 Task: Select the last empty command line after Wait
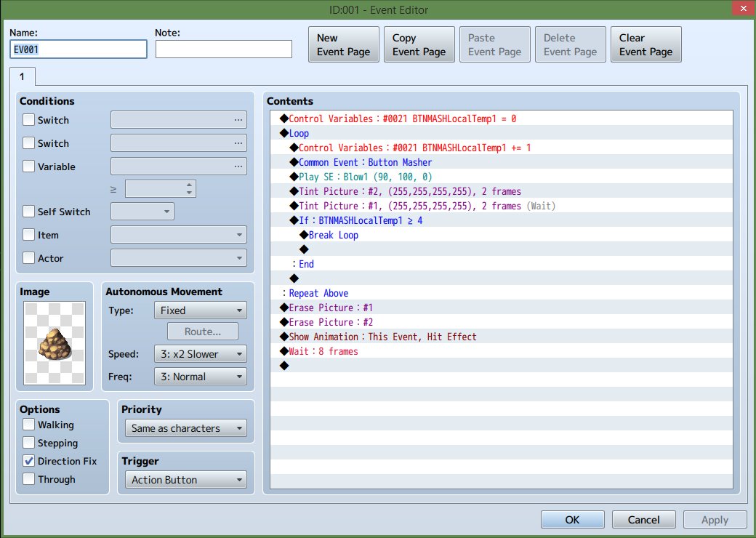point(502,366)
